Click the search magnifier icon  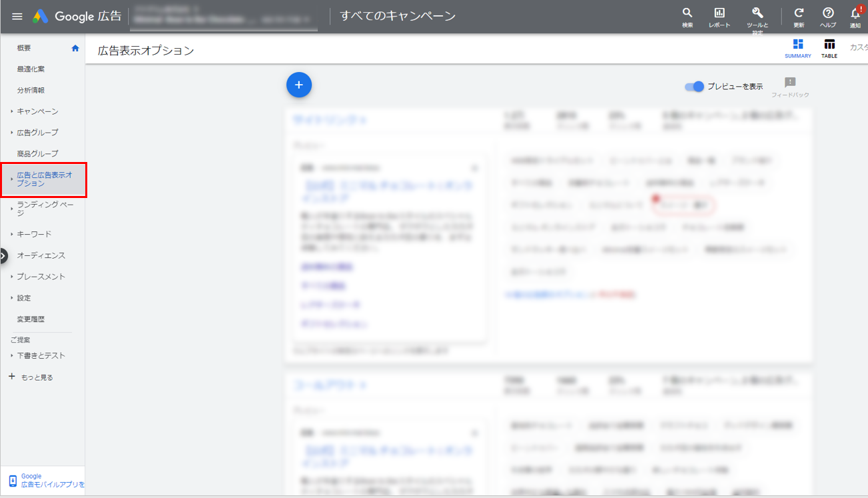tap(687, 13)
